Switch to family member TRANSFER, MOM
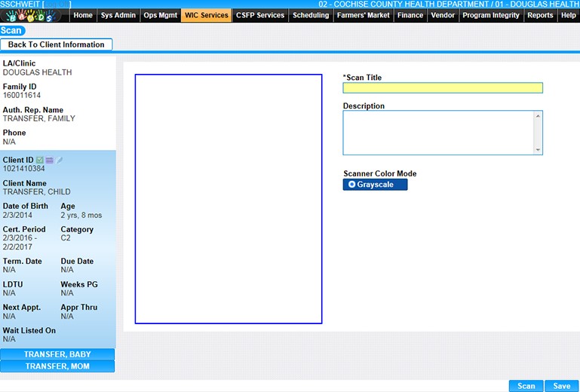 57,366
